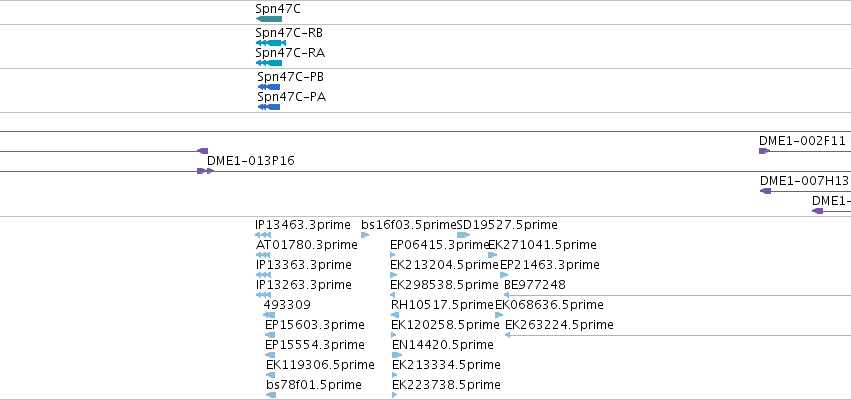Click the EK263224.5prime EST arrowhead
Image resolution: width=851 pixels, height=400 pixels.
507,335
